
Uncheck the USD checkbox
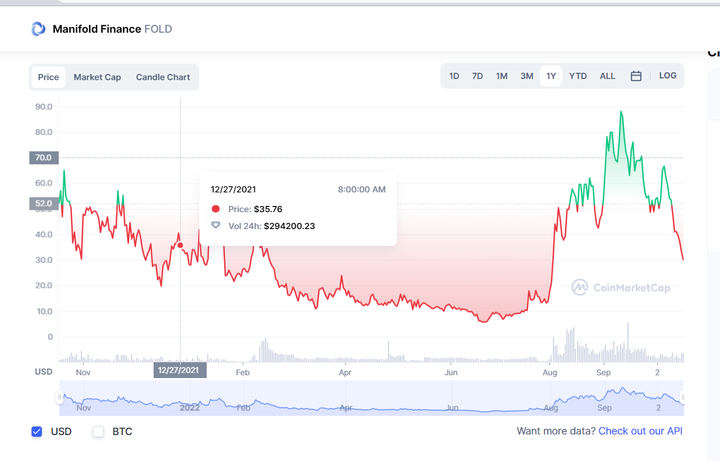[x=37, y=432]
